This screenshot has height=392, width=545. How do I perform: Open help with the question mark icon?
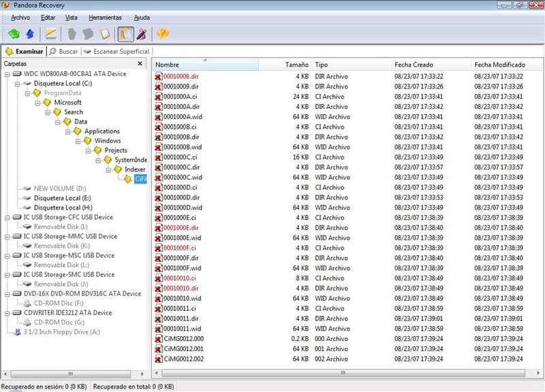click(x=162, y=33)
